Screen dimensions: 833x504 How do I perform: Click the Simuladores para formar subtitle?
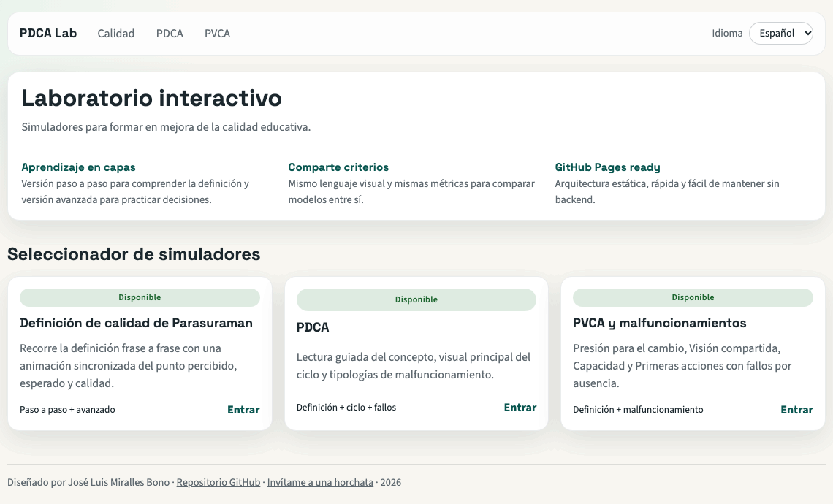click(x=166, y=127)
